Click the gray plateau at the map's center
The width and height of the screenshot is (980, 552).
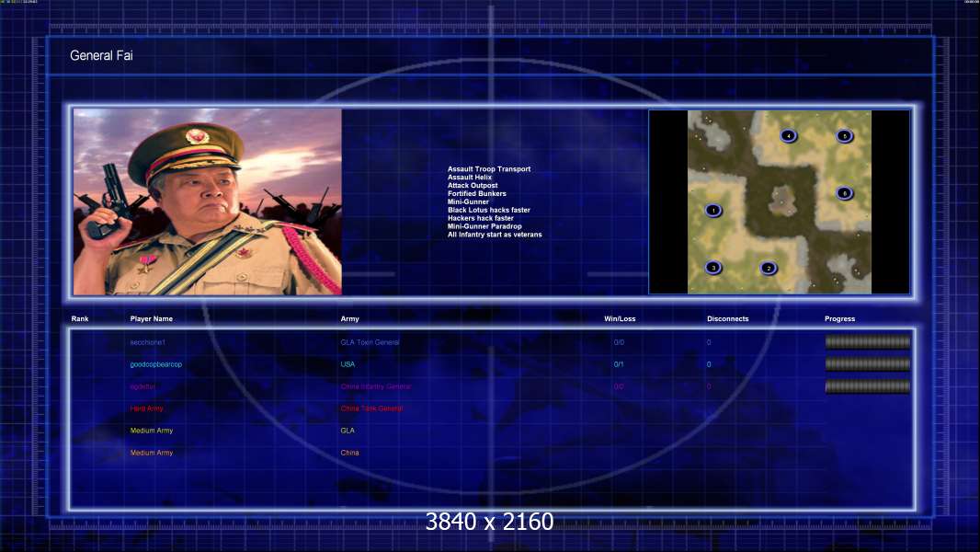[x=781, y=201]
